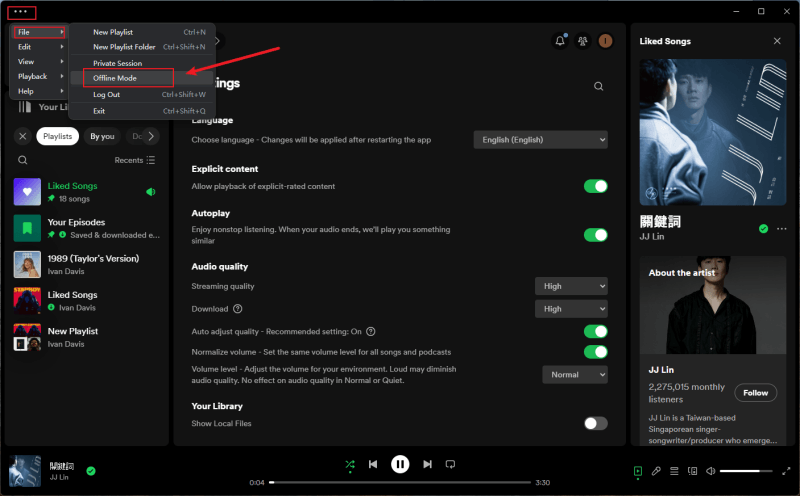Open Recents sort options
This screenshot has width=800, height=496.
tap(135, 160)
